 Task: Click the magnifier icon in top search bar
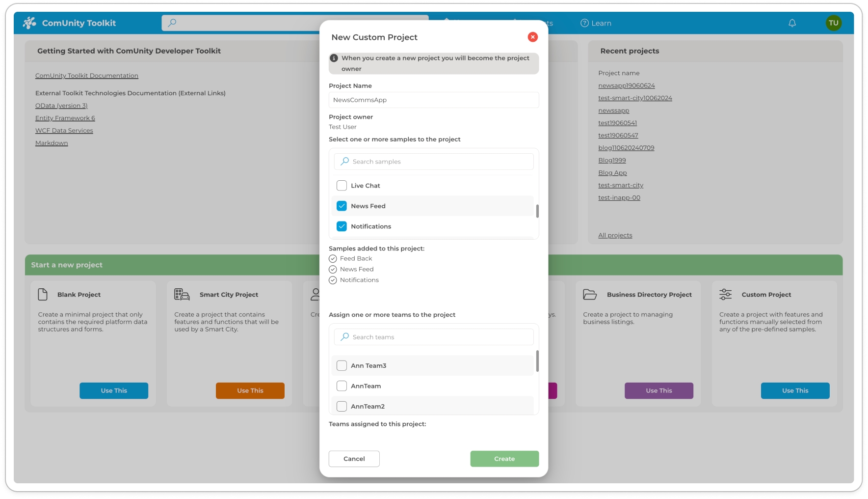[x=172, y=23]
